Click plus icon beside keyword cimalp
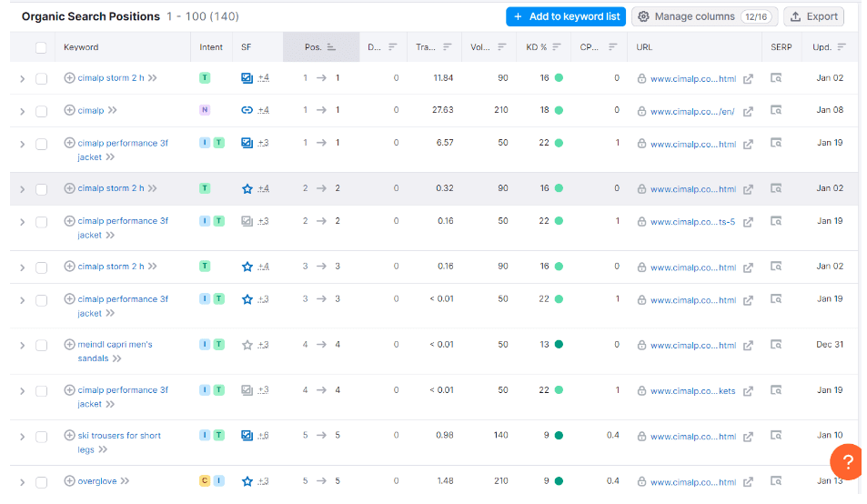This screenshot has height=504, width=867. pos(69,110)
